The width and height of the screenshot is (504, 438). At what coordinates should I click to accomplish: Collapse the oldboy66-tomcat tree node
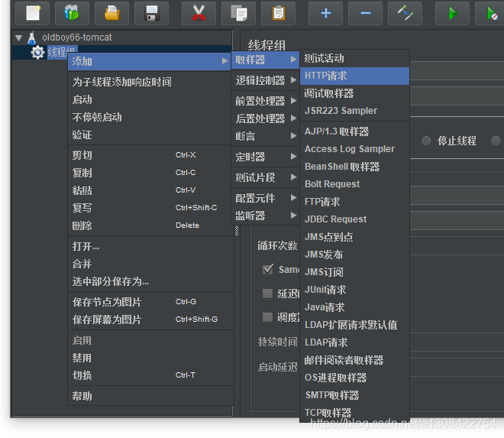click(x=18, y=38)
